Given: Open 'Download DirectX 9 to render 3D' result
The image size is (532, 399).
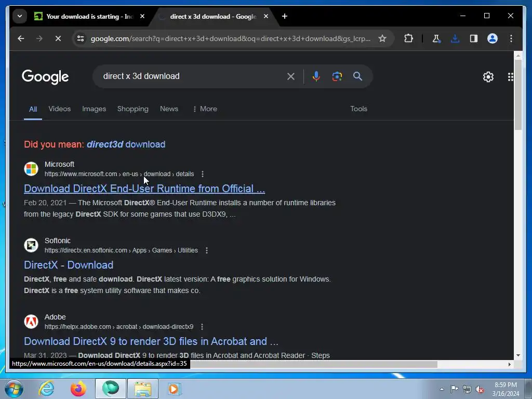Looking at the screenshot, I should coord(151,341).
